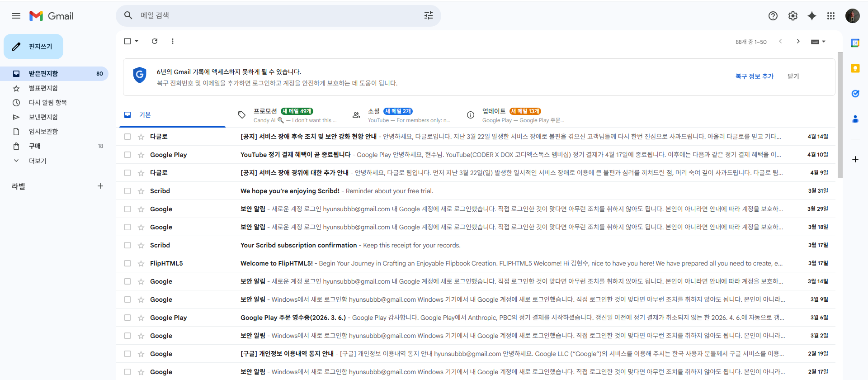Open Gemini sparkle icon

(812, 16)
